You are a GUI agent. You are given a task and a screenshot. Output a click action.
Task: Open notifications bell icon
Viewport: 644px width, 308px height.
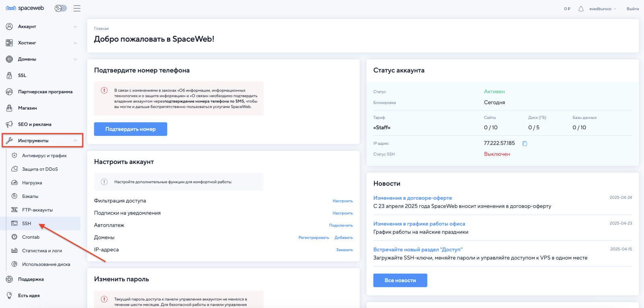(x=581, y=9)
